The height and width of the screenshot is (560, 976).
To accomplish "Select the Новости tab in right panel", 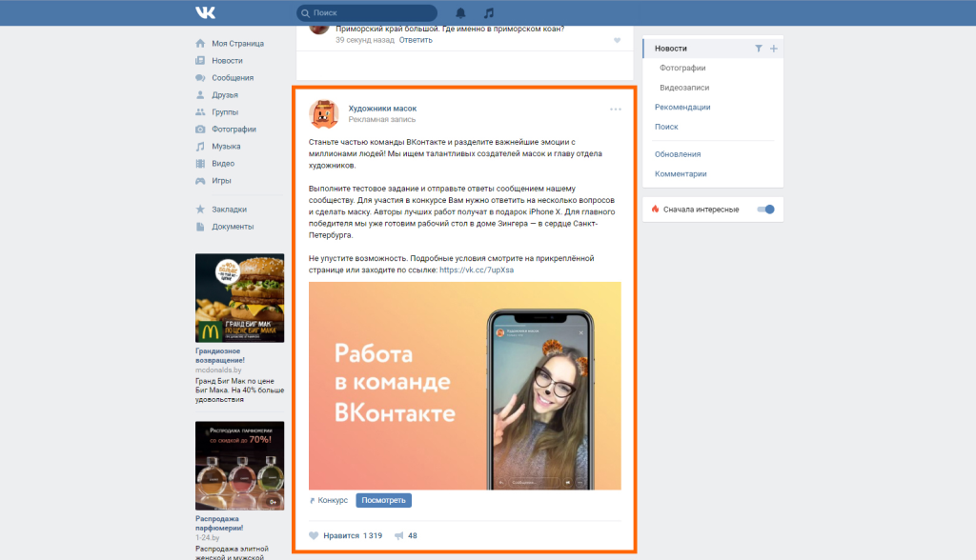I will [x=671, y=49].
